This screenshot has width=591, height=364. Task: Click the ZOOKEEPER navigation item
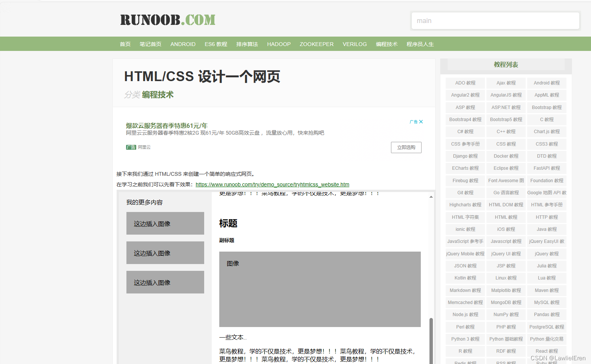click(x=316, y=44)
